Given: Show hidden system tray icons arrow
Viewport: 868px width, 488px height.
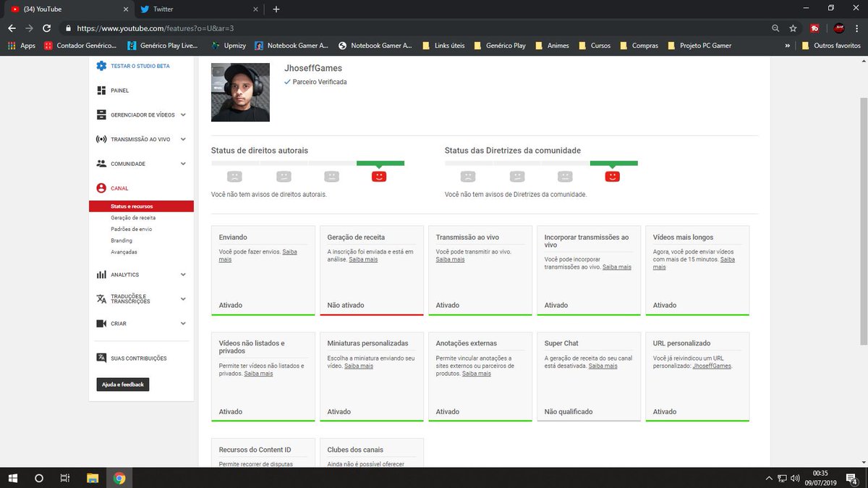Looking at the screenshot, I should coord(769,478).
